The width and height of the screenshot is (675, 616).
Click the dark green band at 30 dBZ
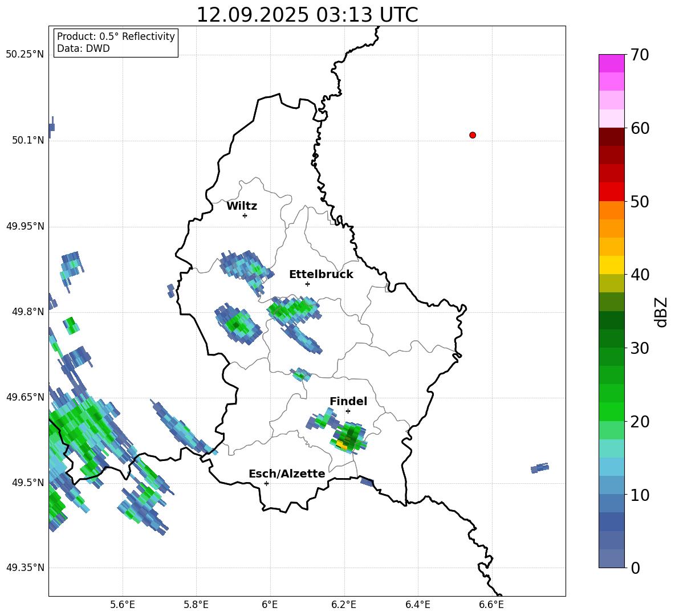pyautogui.click(x=611, y=338)
